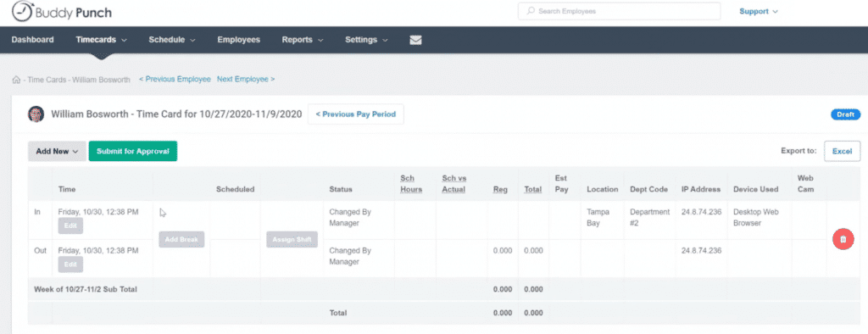Click William Bosworth's profile avatar

pyautogui.click(x=36, y=114)
